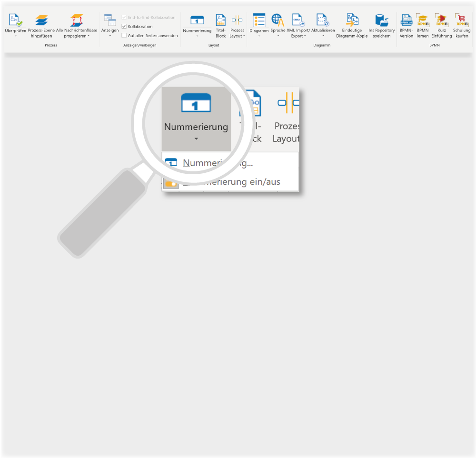Click the End-to-End-Kollaboration checkbox

click(x=124, y=17)
